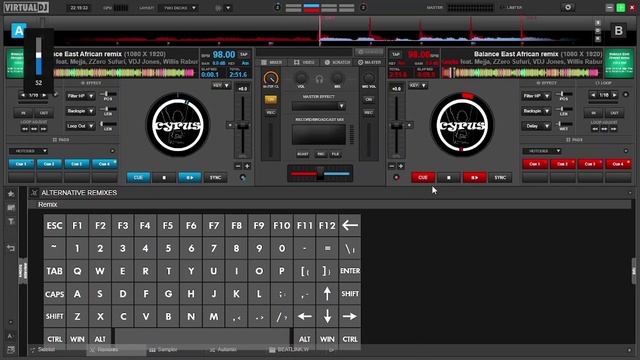
Task: Select deck A badge
Action: [18, 31]
